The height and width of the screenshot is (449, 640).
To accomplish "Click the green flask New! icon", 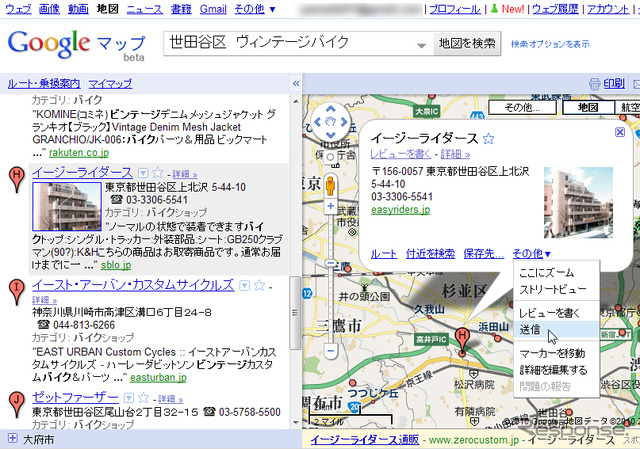I will pyautogui.click(x=494, y=9).
